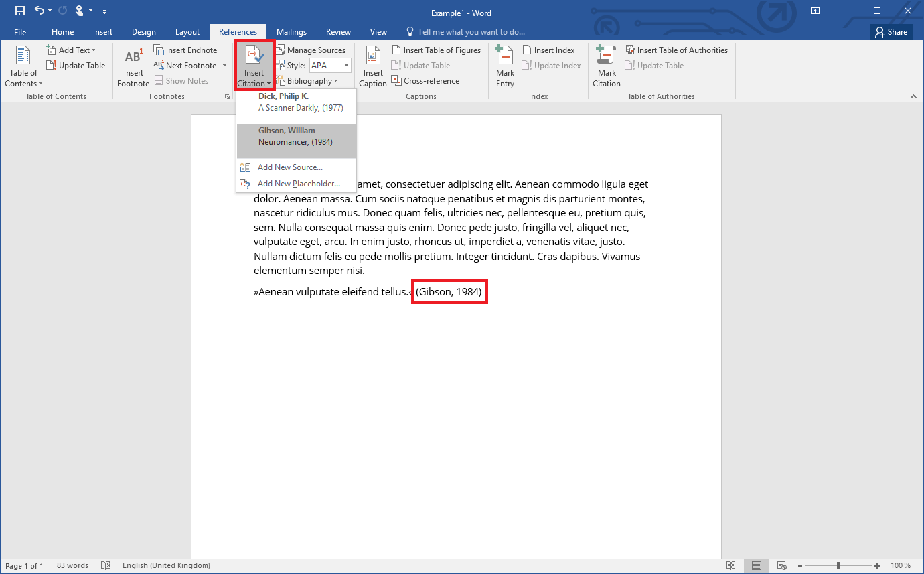Click the zoom out minus button
Screen dimensions: 924x574
click(799, 566)
